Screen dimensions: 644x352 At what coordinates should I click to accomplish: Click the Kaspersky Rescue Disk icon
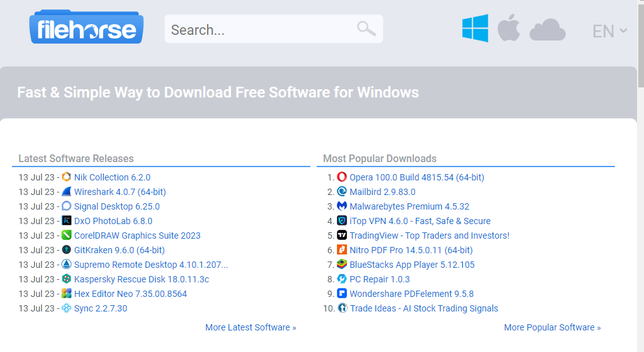pyautogui.click(x=66, y=279)
